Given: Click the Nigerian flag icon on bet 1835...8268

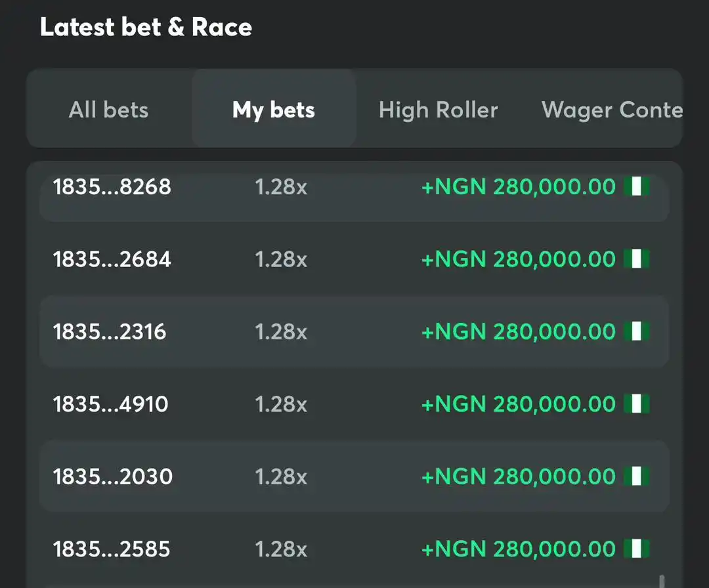Looking at the screenshot, I should coord(637,186).
